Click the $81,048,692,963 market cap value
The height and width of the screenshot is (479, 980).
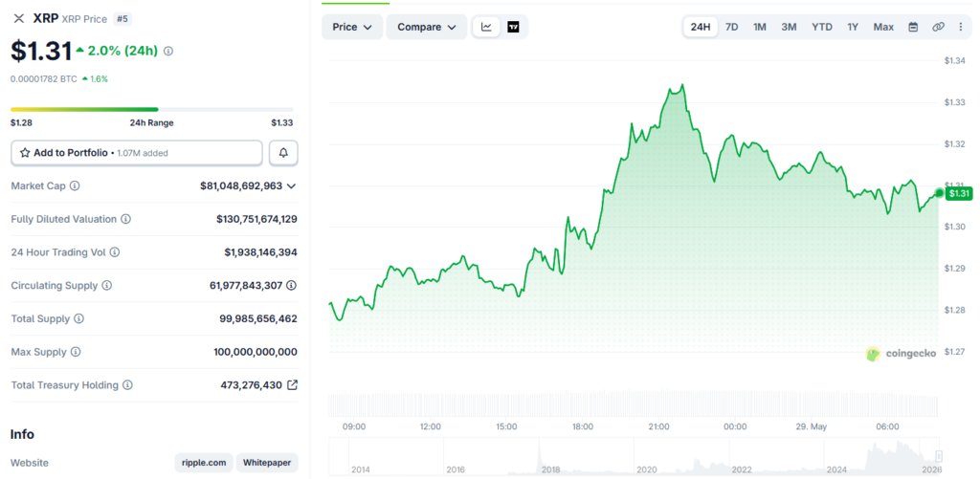tap(241, 185)
